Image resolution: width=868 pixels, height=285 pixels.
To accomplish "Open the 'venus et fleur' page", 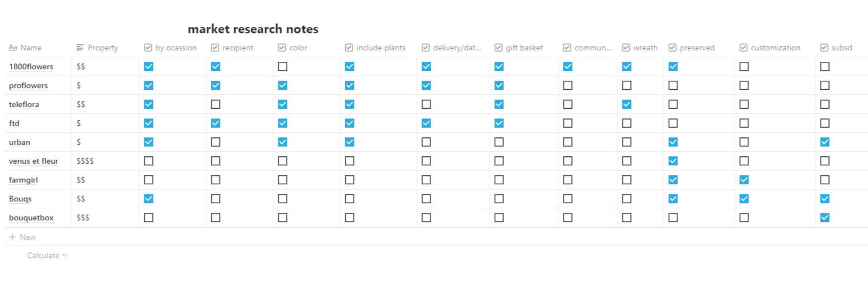I will coord(34,161).
